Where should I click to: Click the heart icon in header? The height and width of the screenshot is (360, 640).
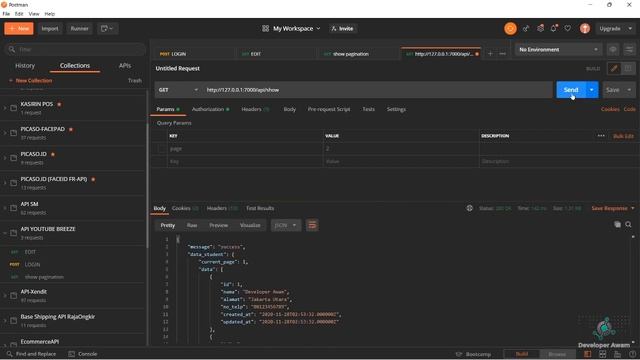568,29
